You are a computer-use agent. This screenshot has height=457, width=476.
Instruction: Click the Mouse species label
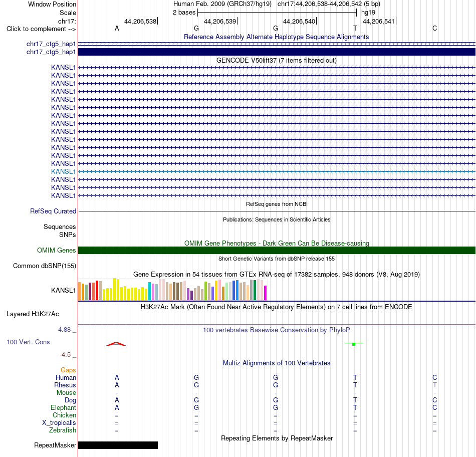[66, 393]
